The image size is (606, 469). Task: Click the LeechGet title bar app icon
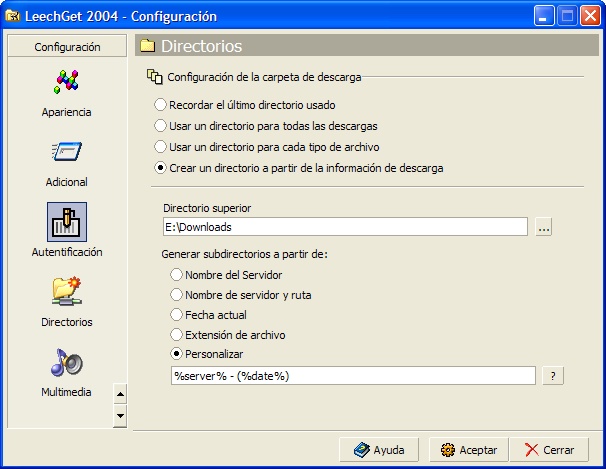[x=12, y=16]
